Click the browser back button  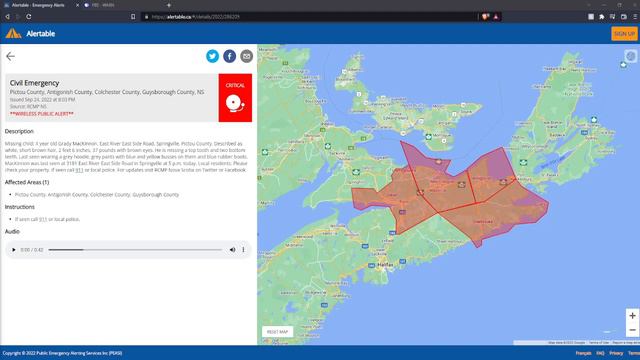(x=7, y=17)
